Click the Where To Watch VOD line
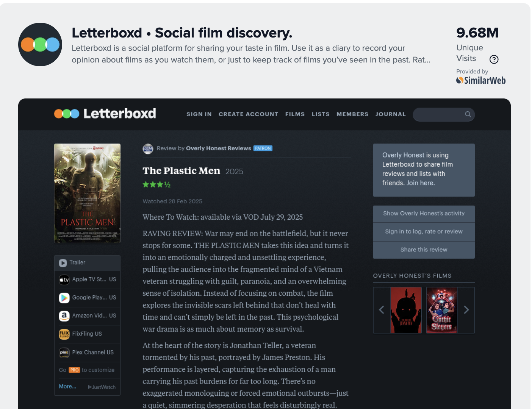 223,217
